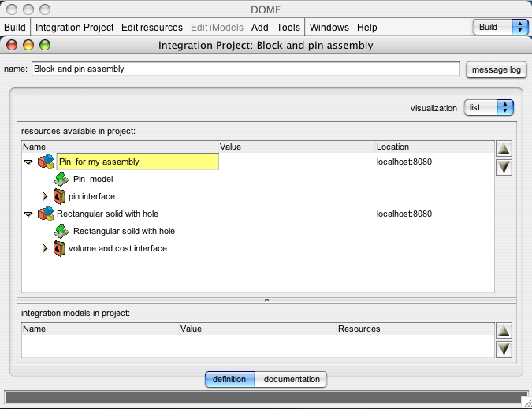Click the Location column header
The image size is (532, 409).
[435, 147]
